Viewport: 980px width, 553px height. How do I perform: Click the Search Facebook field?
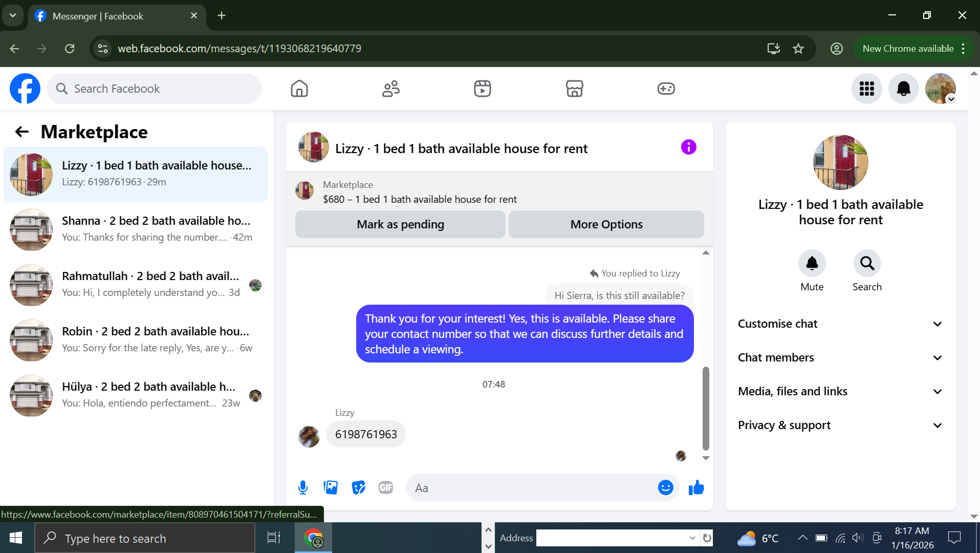point(154,89)
